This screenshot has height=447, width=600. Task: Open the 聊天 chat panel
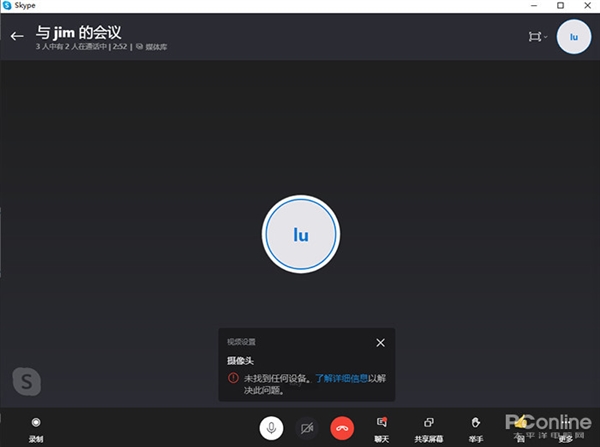(x=382, y=429)
